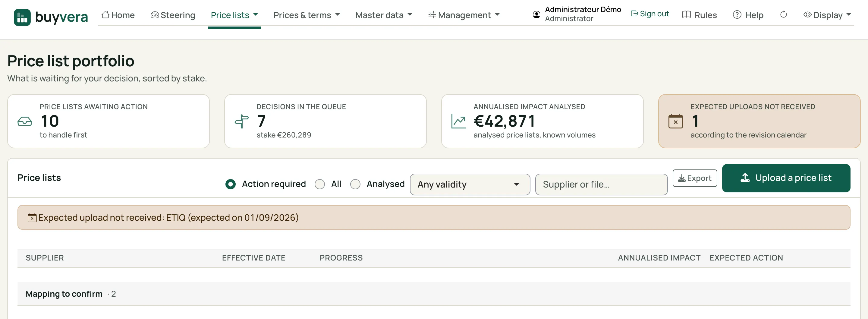Click the Export button
This screenshot has height=319, width=868.
[x=695, y=178]
